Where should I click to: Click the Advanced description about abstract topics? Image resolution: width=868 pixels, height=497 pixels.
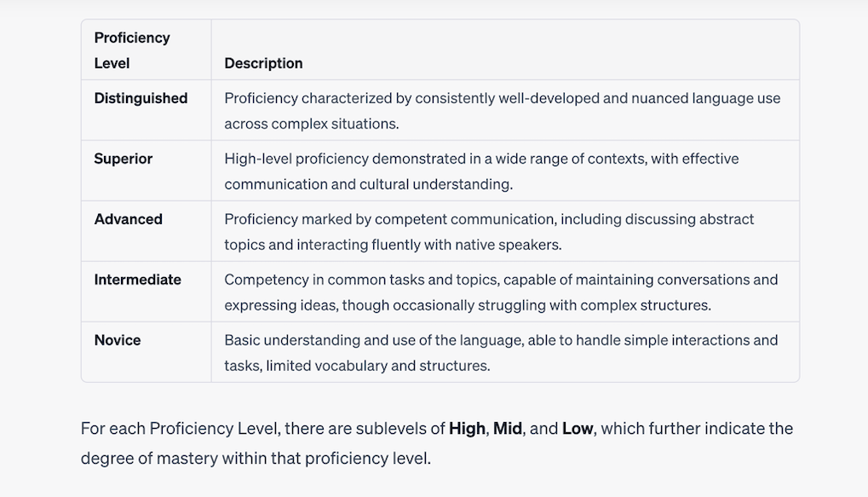[489, 232]
